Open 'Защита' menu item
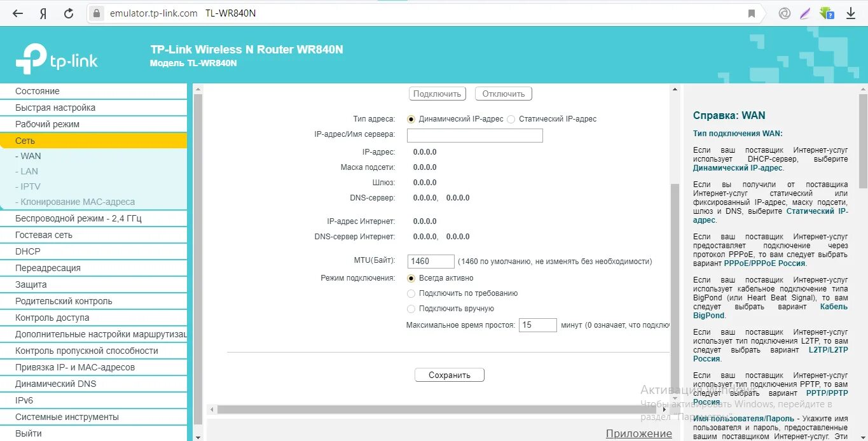 [x=93, y=284]
